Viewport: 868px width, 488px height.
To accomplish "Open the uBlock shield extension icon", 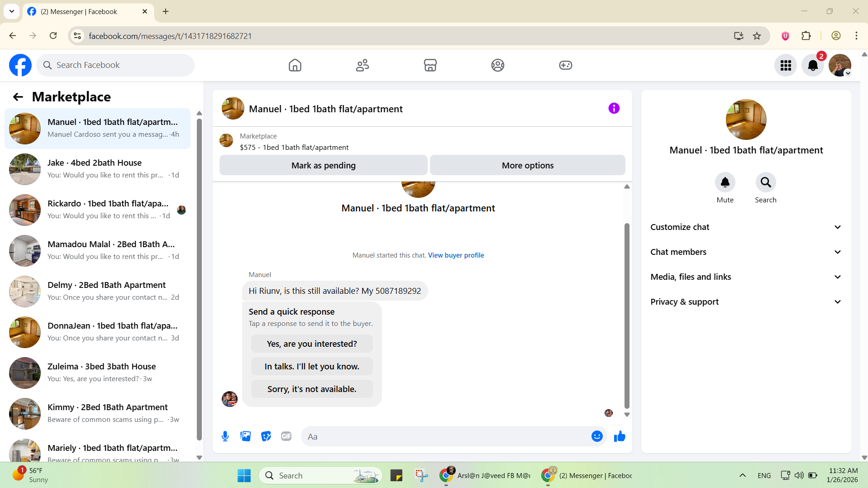I will [785, 36].
